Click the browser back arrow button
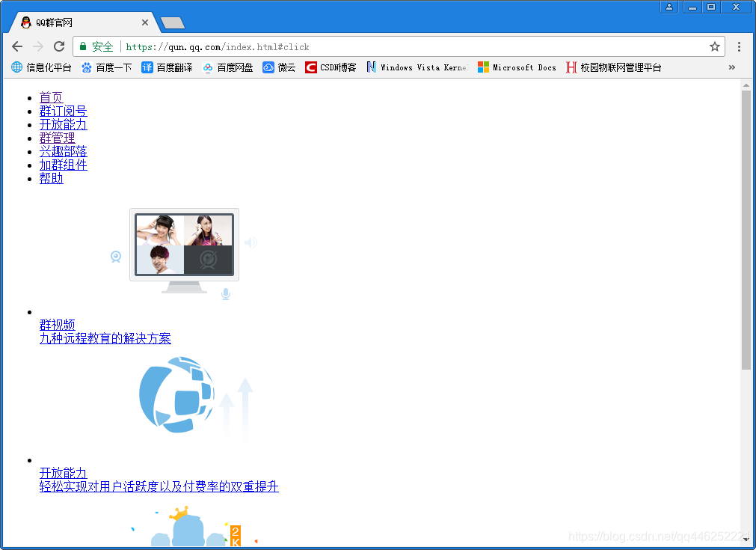 (17, 46)
